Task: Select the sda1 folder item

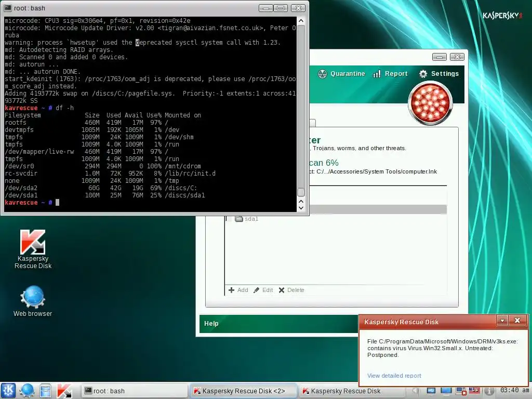Action: (x=247, y=219)
